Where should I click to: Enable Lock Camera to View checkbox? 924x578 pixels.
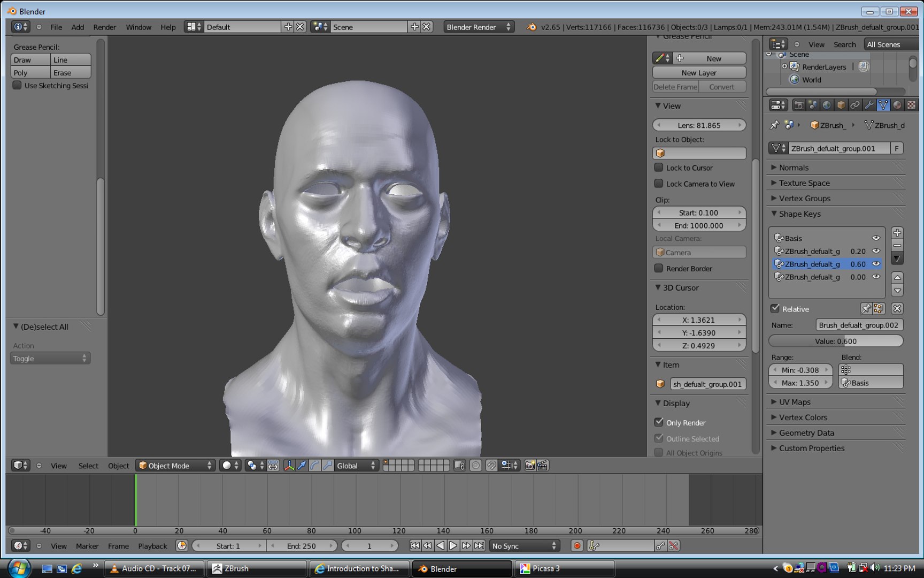pos(659,184)
